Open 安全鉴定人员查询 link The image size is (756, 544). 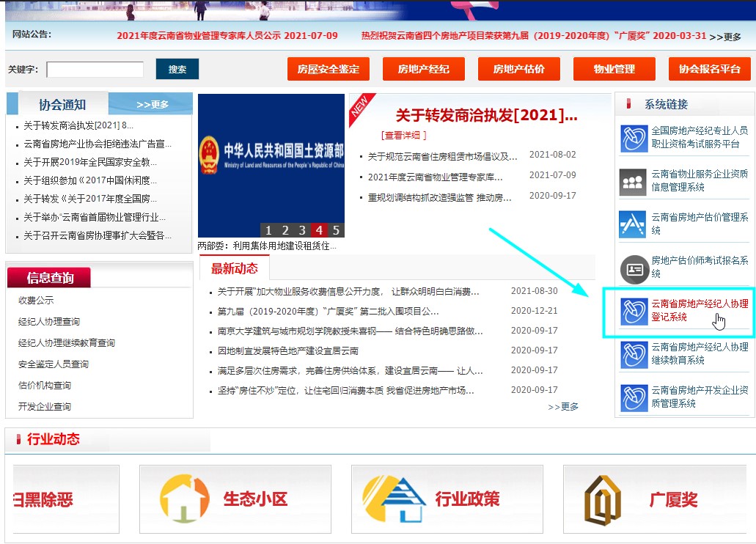pos(53,364)
